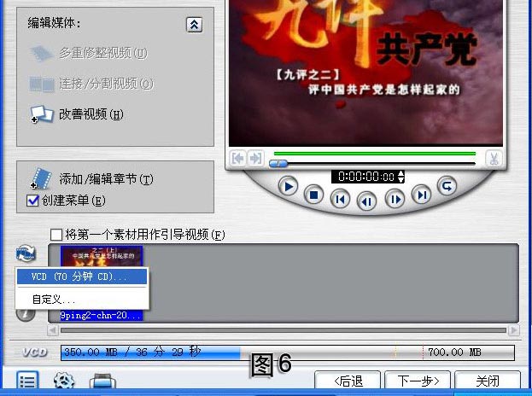The width and height of the screenshot is (532, 396).
Task: Step forward one frame in preview
Action: coord(395,199)
